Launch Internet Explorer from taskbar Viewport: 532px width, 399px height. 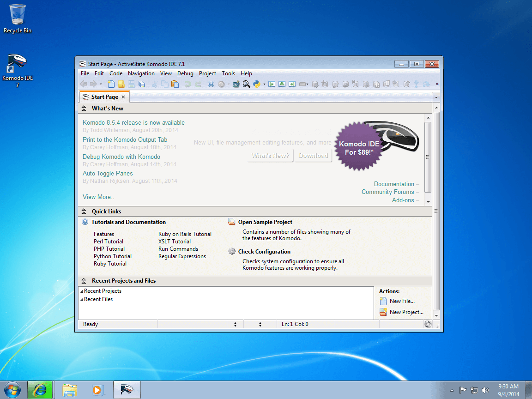(x=40, y=390)
